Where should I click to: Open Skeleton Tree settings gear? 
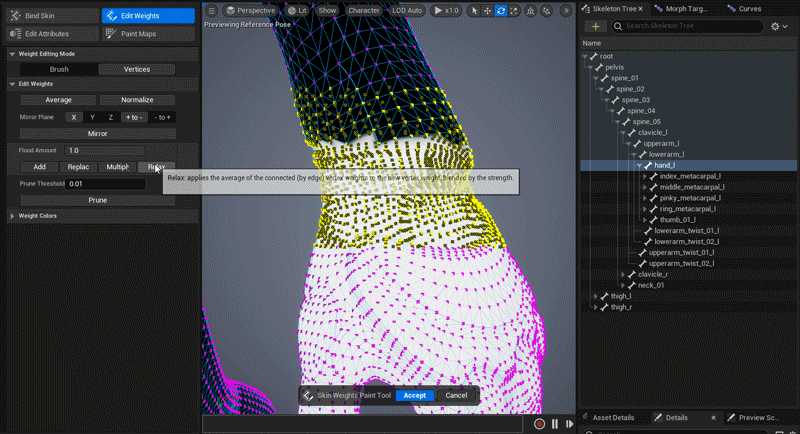pyautogui.click(x=774, y=26)
